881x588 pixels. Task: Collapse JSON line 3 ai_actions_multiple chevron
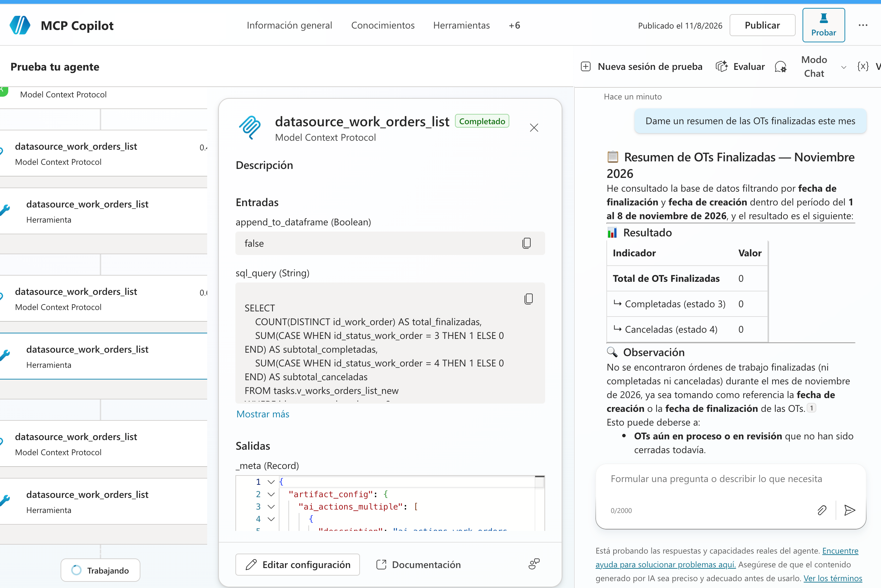click(271, 506)
